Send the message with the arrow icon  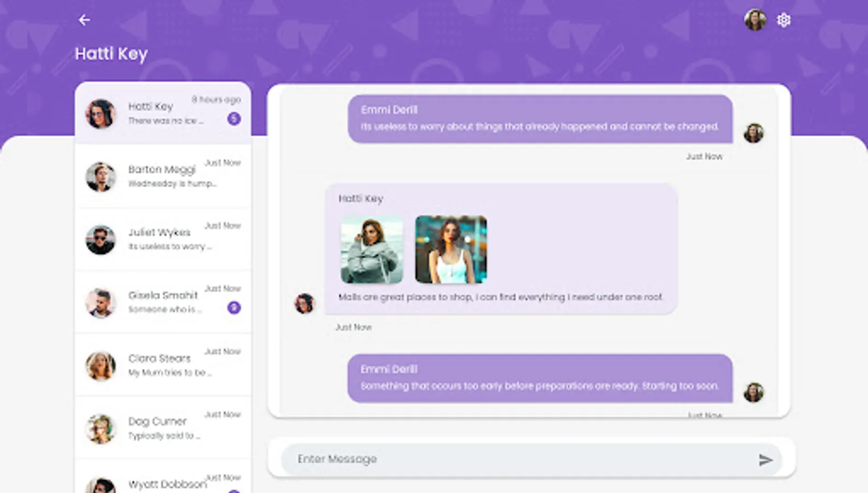(766, 460)
